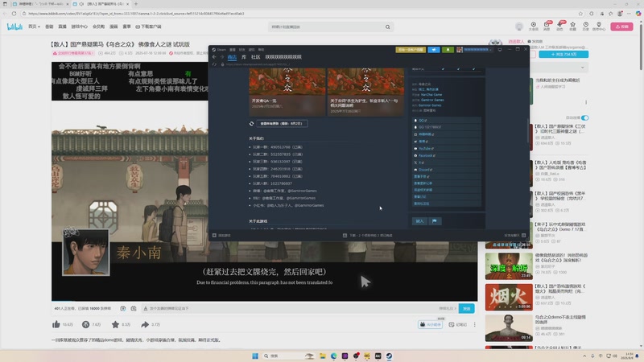The width and height of the screenshot is (644, 362).
Task: Open the danmaku settings icon
Action: coord(134,309)
